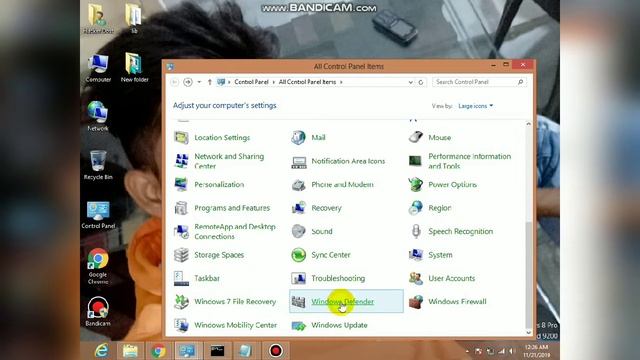Refresh the Control Panel view

tap(421, 82)
